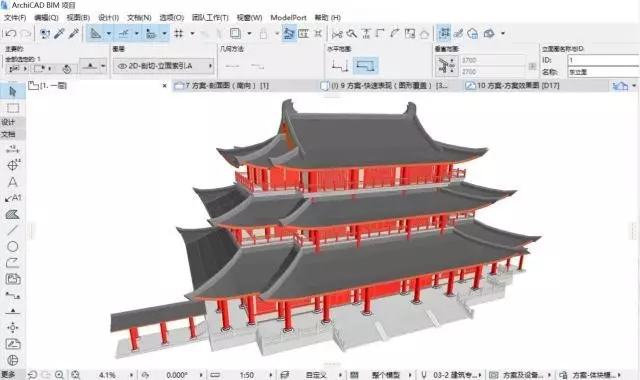Open the ModelPort menu
640x380 pixels.
coord(288,18)
